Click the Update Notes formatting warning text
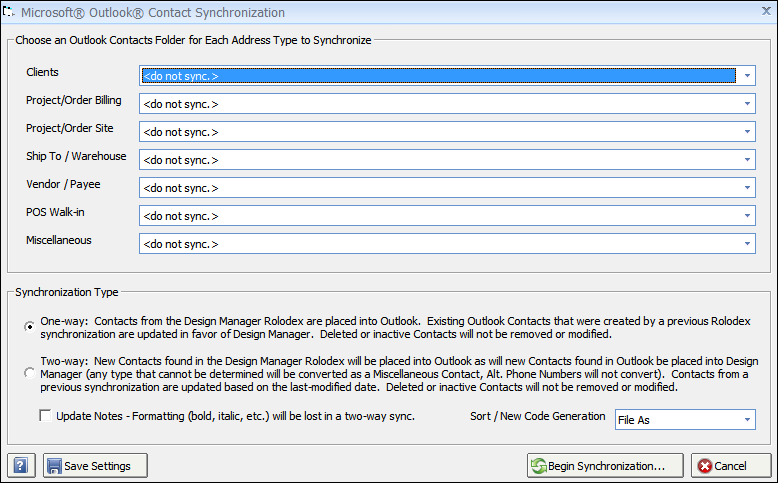This screenshot has height=483, width=778. point(235,416)
